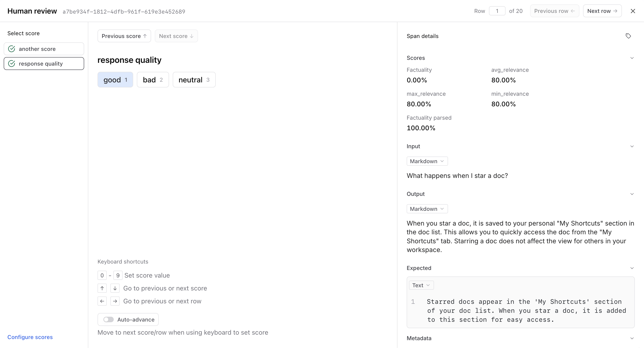The height and width of the screenshot is (348, 644).
Task: Go to the Next row
Action: [x=602, y=11]
